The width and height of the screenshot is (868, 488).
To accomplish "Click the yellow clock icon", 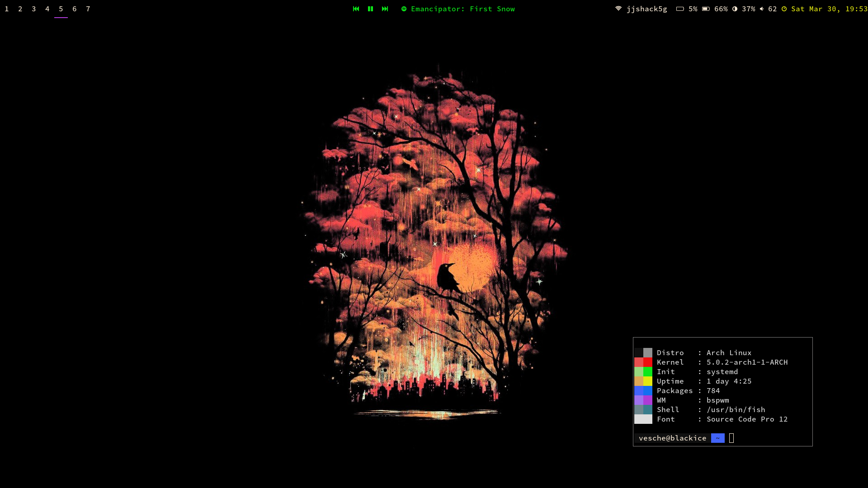I will [784, 9].
